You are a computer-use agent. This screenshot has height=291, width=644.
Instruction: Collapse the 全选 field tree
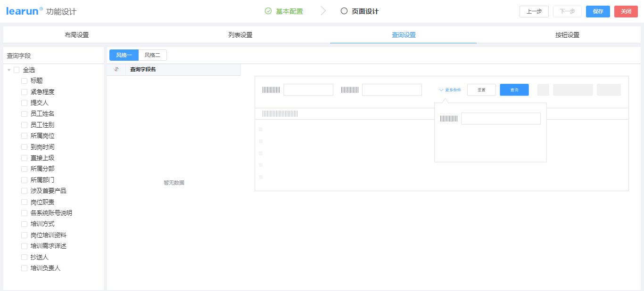point(8,70)
